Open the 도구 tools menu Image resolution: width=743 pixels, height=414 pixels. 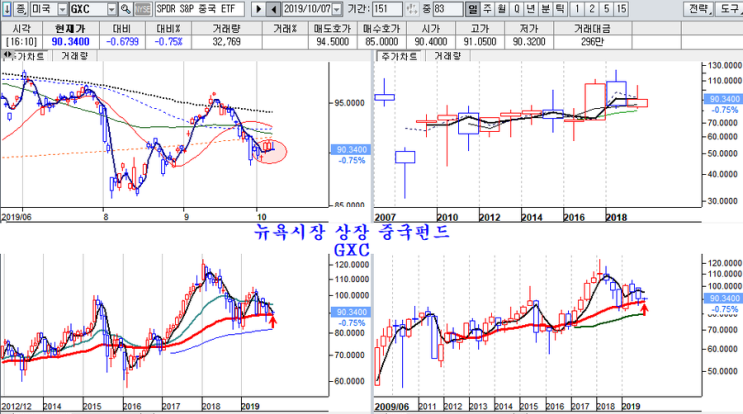pos(729,9)
